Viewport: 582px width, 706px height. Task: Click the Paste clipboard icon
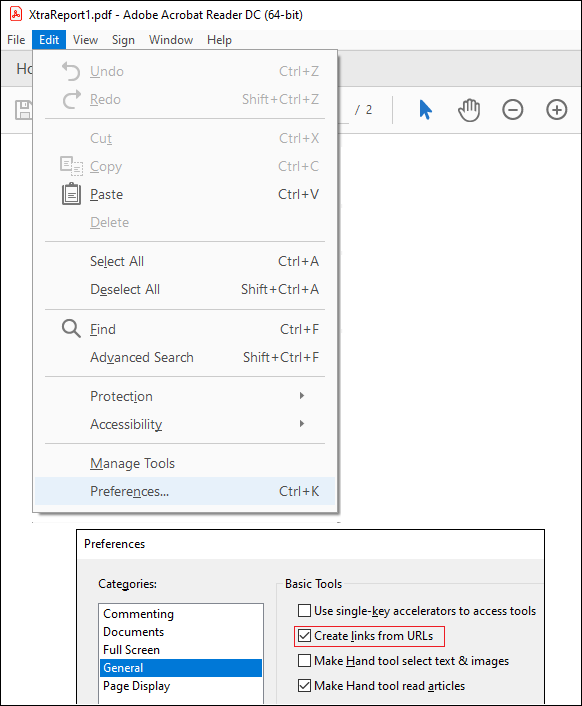[71, 194]
